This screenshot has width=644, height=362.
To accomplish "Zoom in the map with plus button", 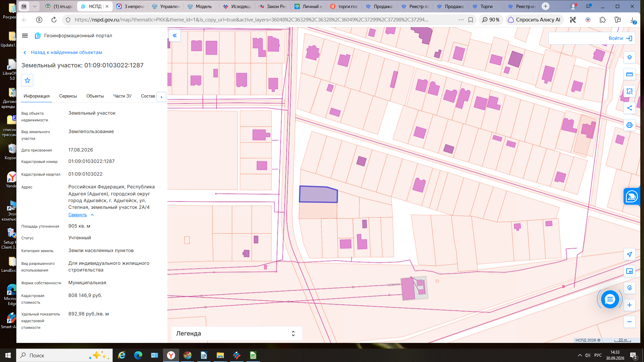I will coord(630,305).
